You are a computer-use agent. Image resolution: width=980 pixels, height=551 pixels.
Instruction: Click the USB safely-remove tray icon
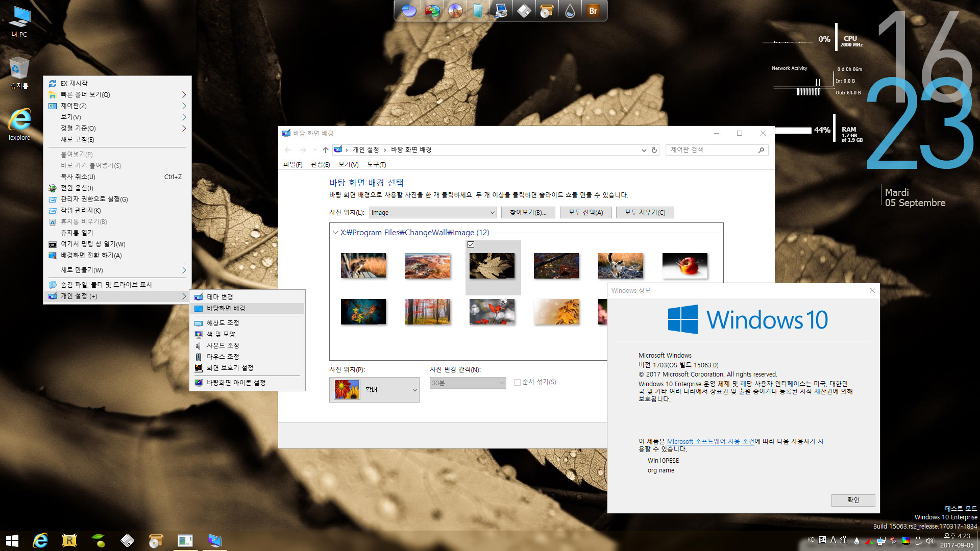pos(918,541)
